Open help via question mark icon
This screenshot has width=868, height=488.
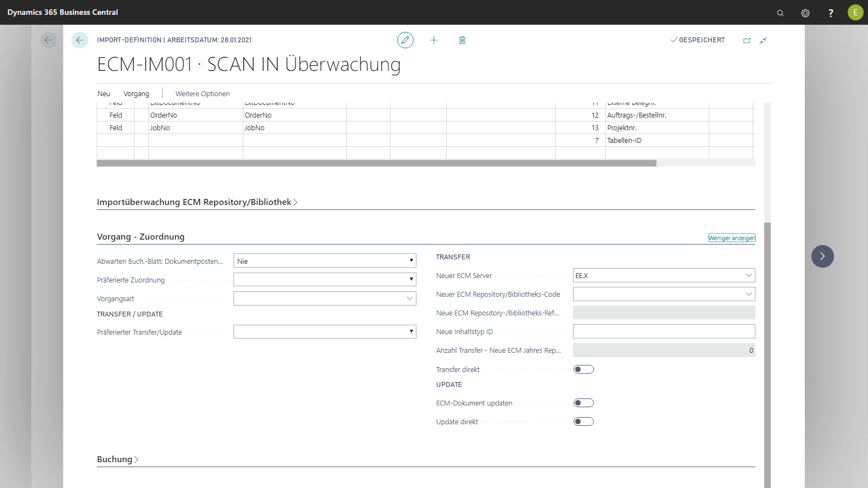coord(831,13)
